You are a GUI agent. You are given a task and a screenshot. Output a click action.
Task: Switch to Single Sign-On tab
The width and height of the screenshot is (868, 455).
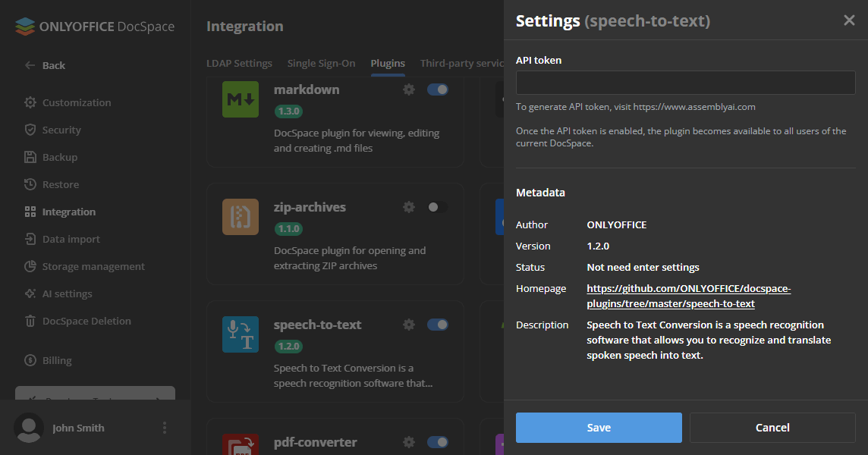click(x=321, y=63)
